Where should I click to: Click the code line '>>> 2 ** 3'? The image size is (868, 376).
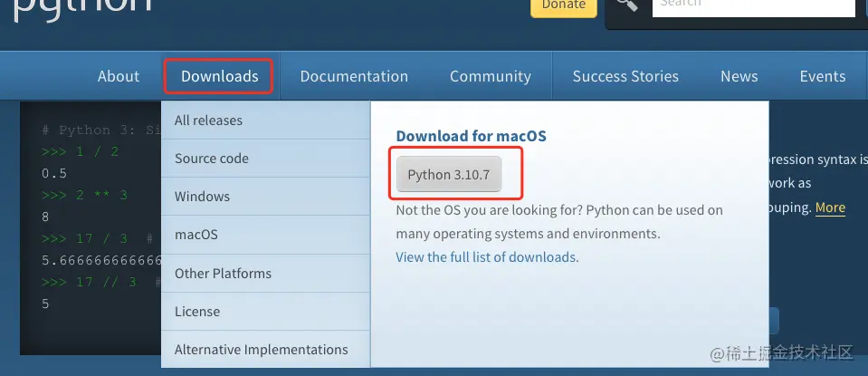pyautogui.click(x=85, y=195)
